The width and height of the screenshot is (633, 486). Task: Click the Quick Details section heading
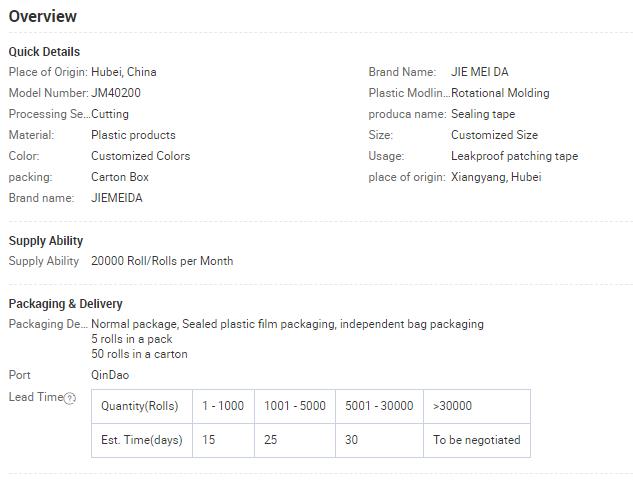(x=44, y=52)
